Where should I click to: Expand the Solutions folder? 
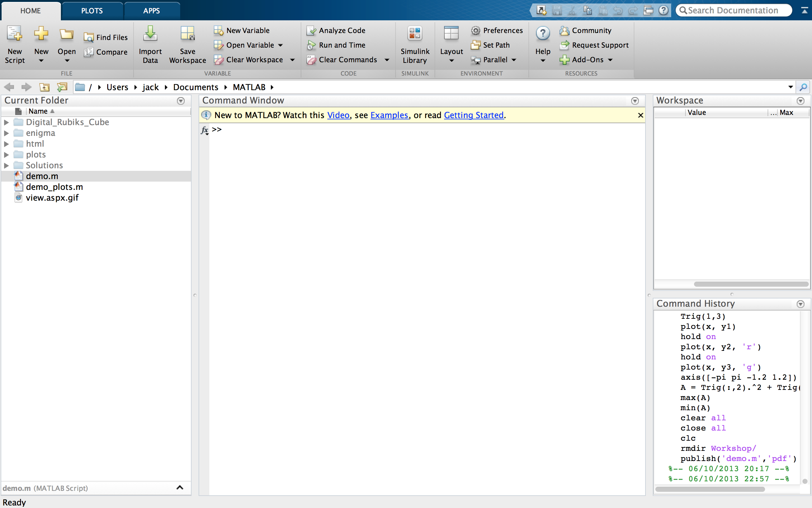pos(6,165)
